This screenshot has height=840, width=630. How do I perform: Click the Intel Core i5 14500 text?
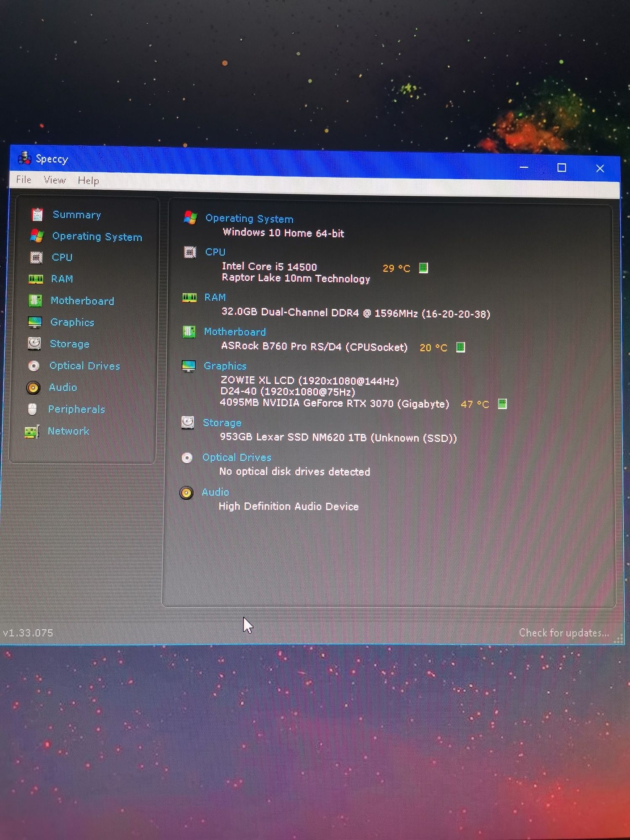[269, 266]
